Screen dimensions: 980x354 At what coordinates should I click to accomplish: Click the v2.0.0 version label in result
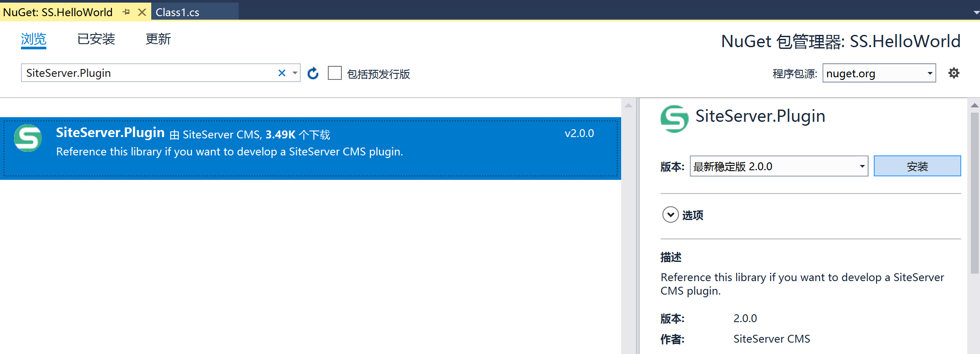[579, 134]
